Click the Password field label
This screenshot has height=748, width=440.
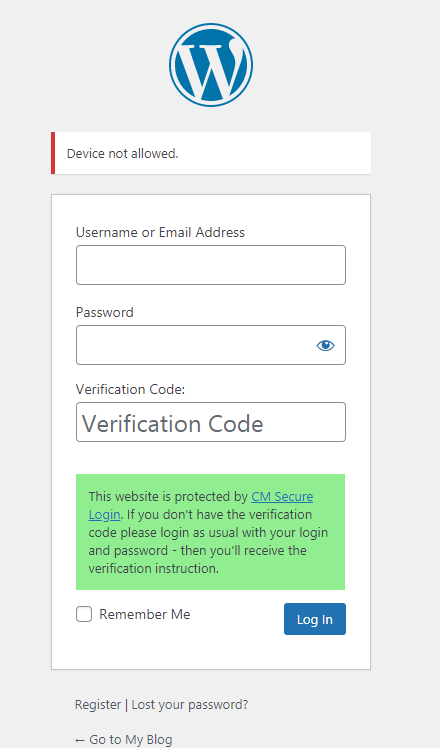click(105, 312)
